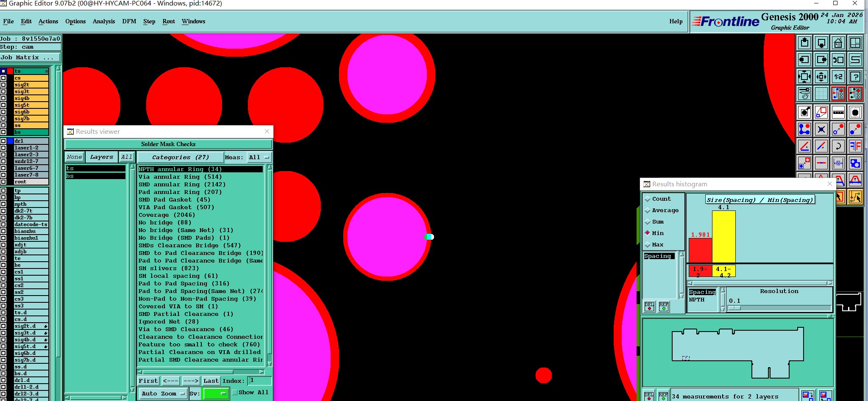The height and width of the screenshot is (401, 868).
Task: Click the pan up arrow icon
Action: [x=804, y=43]
